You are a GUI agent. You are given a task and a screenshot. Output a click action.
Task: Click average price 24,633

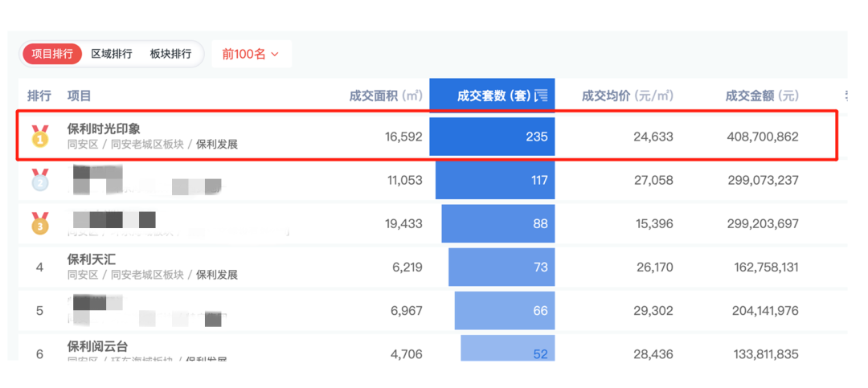[653, 137]
